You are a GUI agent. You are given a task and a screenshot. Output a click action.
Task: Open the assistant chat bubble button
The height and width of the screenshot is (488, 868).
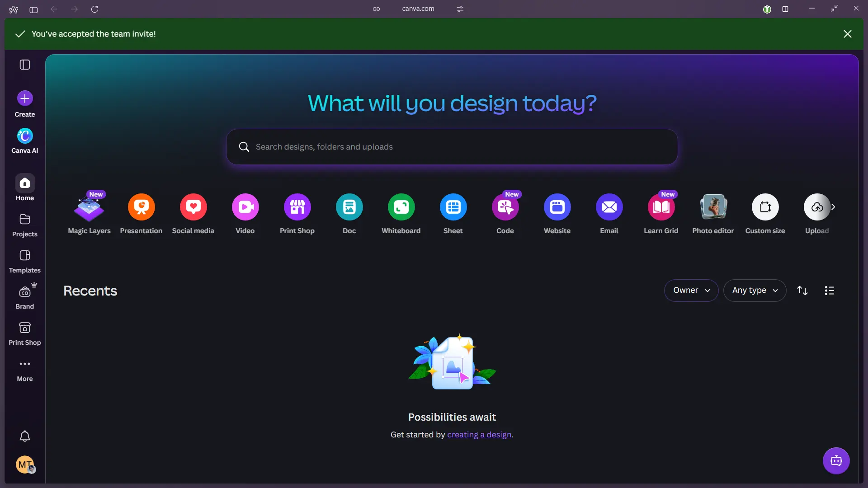[x=836, y=461]
